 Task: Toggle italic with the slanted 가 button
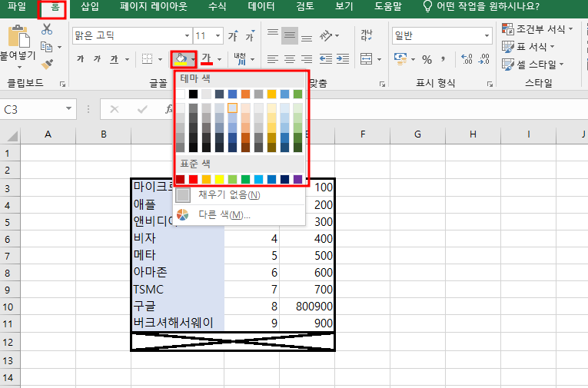tap(97, 59)
